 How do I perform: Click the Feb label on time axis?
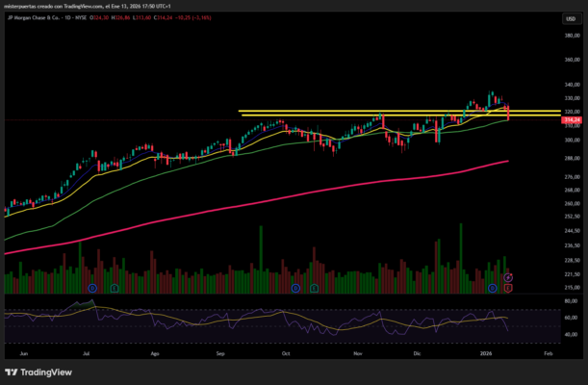coord(547,354)
